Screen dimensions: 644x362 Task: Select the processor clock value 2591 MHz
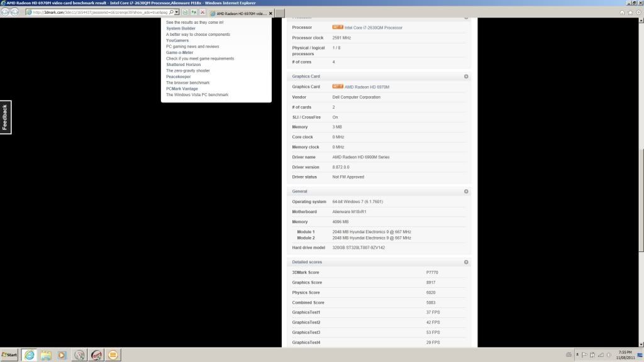coord(341,38)
